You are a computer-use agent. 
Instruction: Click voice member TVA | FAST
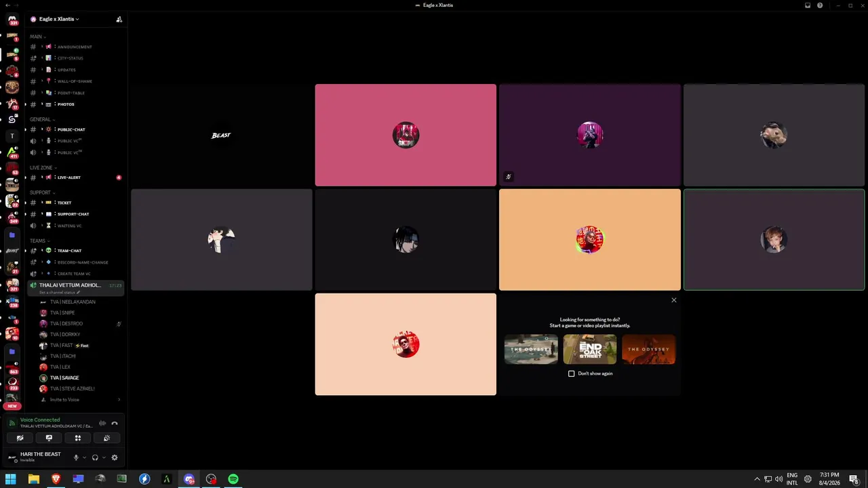(80, 345)
